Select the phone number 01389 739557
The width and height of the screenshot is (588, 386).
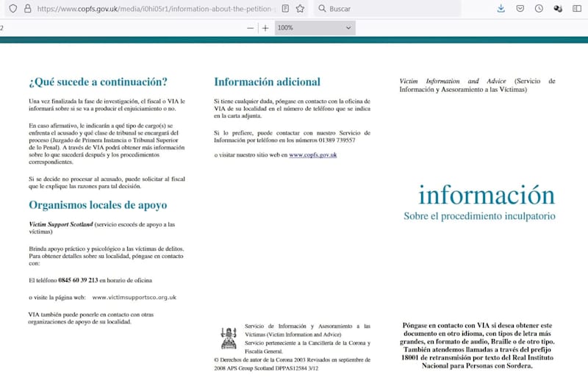click(337, 140)
